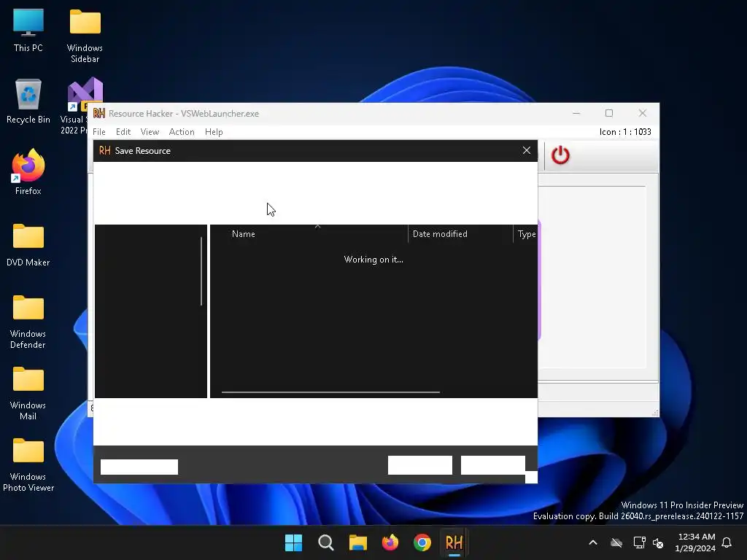The width and height of the screenshot is (747, 560).
Task: Open the File menu in Resource Hacker
Action: [x=99, y=132]
